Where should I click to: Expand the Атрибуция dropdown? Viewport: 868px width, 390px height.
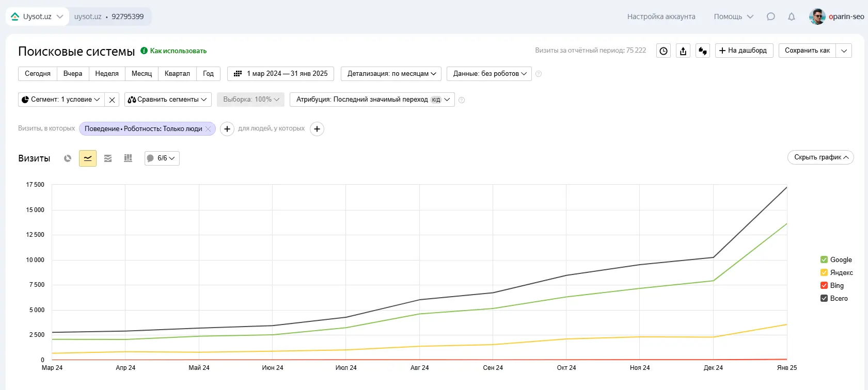point(372,100)
